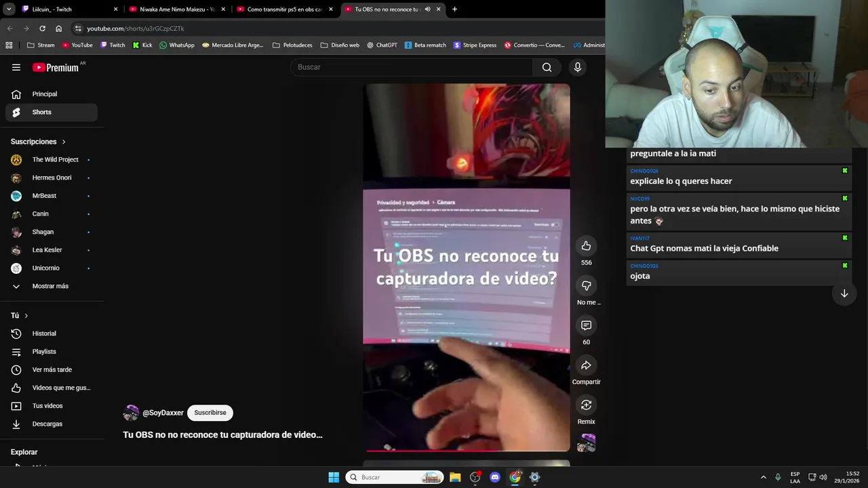Viewport: 868px width, 488px height.
Task: Open File Explorer from the taskbar
Action: coord(455,477)
